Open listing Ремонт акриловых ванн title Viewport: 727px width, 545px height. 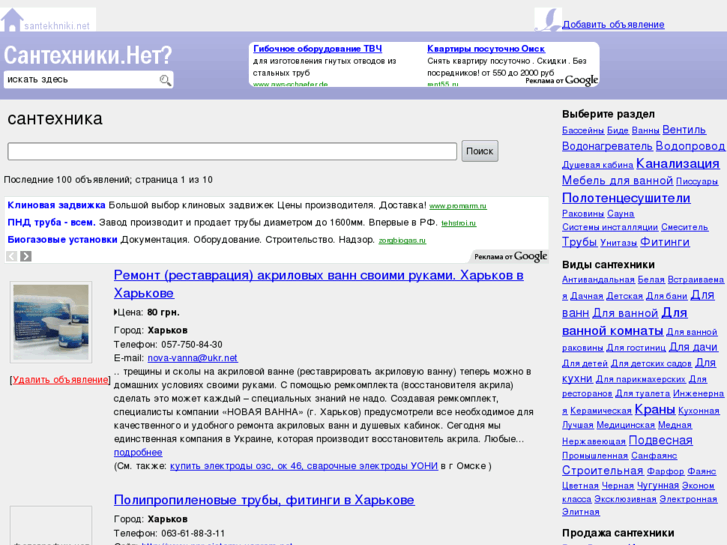[x=319, y=284]
